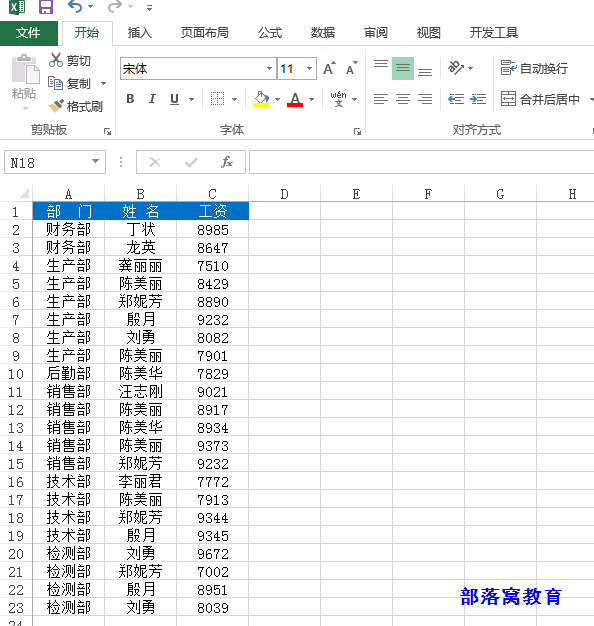Switch to the 视图 tab
The height and width of the screenshot is (626, 594).
tap(429, 33)
